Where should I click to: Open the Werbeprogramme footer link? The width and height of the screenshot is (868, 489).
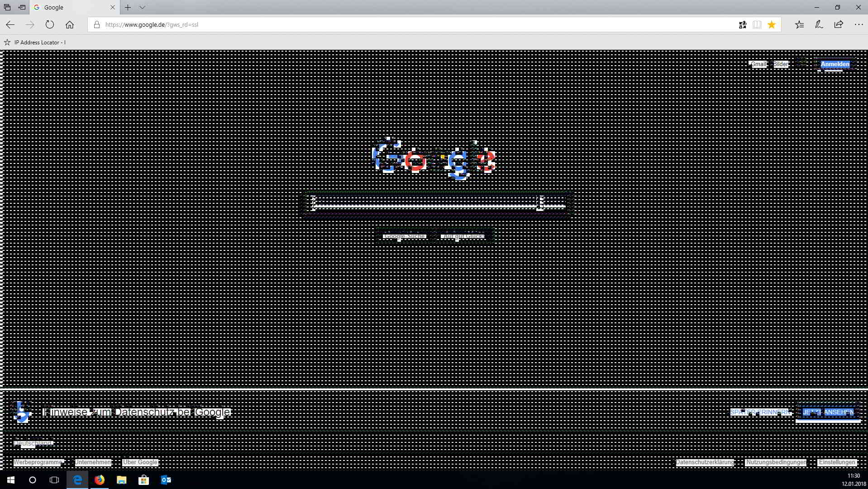coord(38,462)
